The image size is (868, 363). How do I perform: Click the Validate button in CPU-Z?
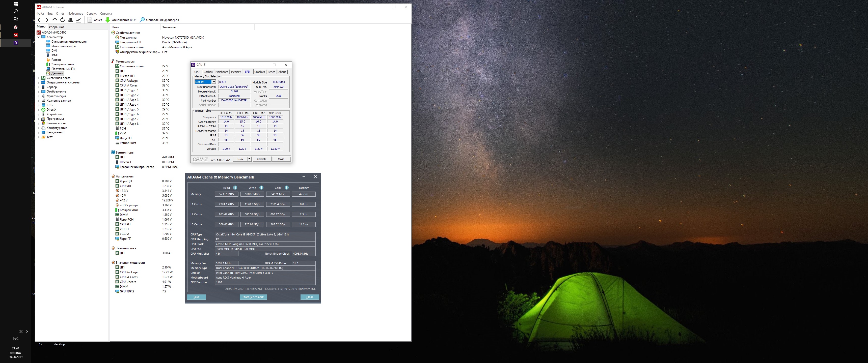tap(261, 159)
